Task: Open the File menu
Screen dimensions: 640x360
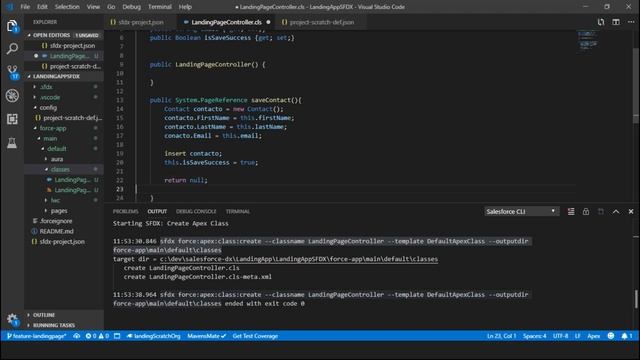Action: tap(25, 7)
